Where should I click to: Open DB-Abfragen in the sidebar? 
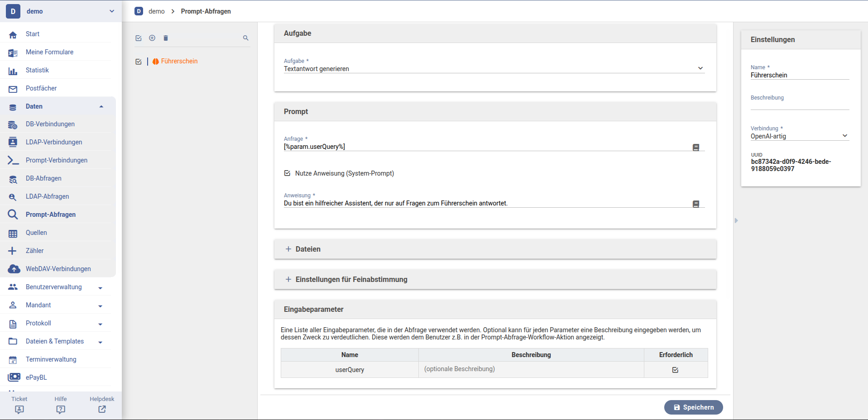(43, 178)
